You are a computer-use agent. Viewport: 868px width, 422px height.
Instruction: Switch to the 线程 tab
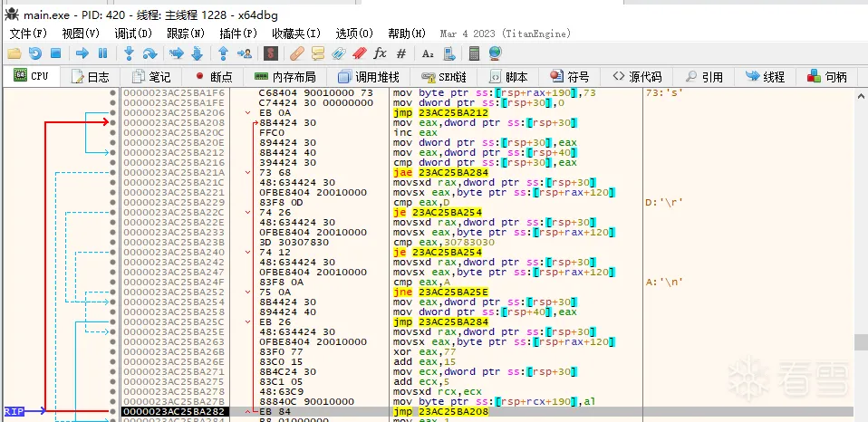(766, 77)
